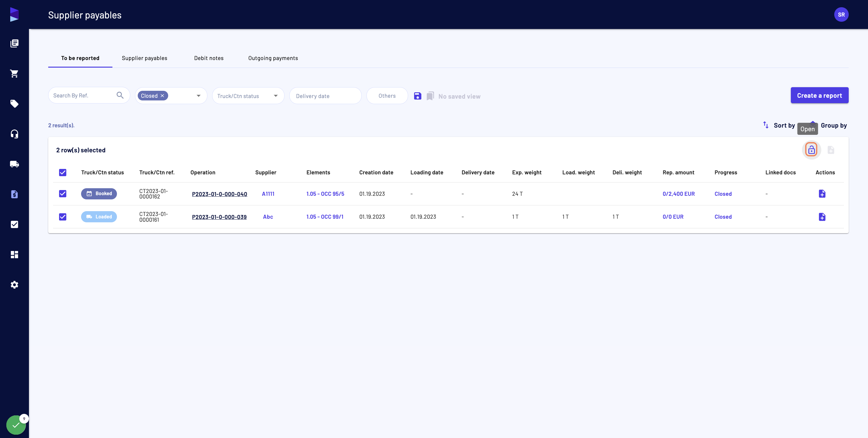The image size is (868, 438).
Task: Open the headset support sidebar icon
Action: (14, 134)
